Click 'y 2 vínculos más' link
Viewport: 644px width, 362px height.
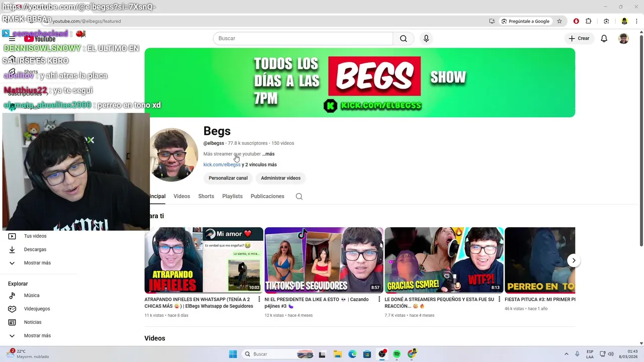coord(259,164)
